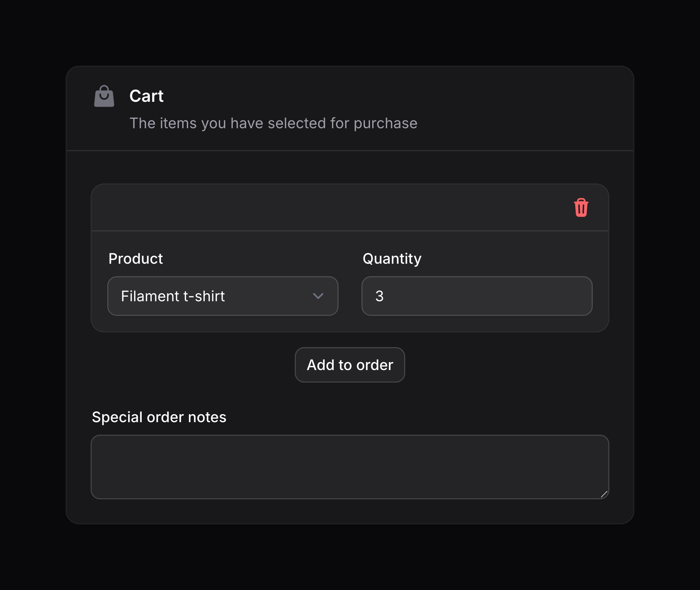Open the Product dropdown showing Filament t-shirt

coord(223,296)
